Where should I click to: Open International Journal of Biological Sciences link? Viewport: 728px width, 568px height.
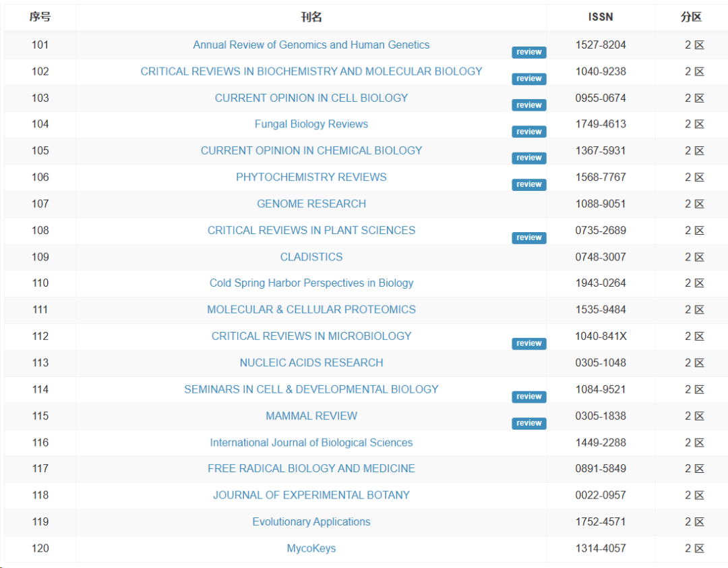(x=311, y=443)
